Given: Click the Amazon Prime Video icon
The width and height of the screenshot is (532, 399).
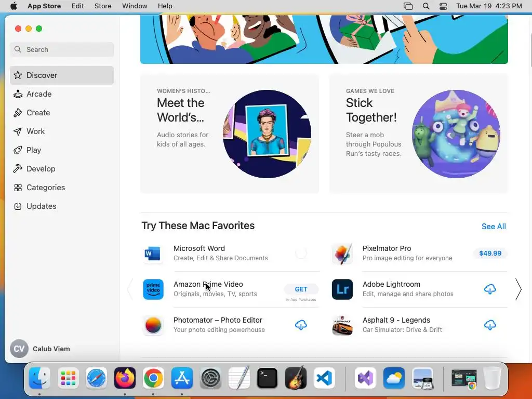Looking at the screenshot, I should pyautogui.click(x=153, y=289).
